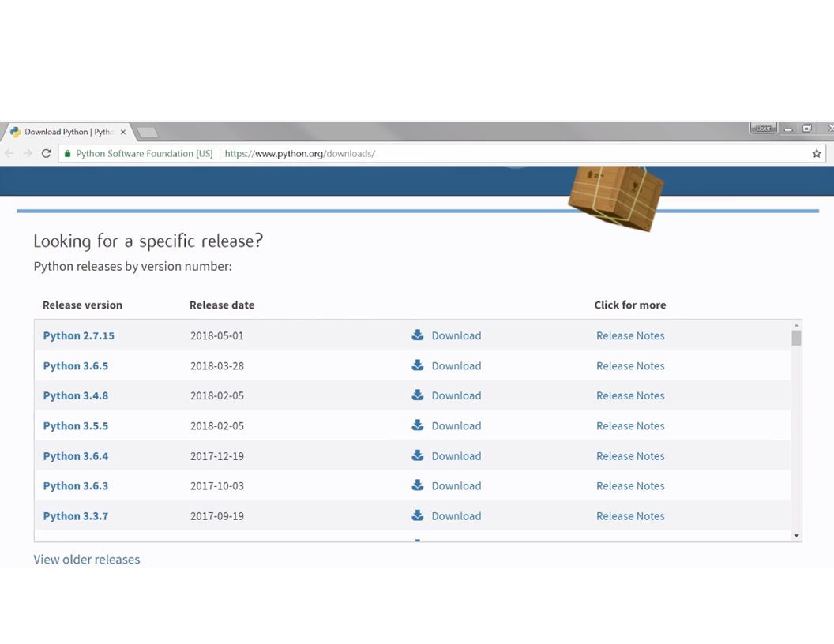Open the Python 3.6.5 release link
The height and width of the screenshot is (644, 834).
(76, 366)
